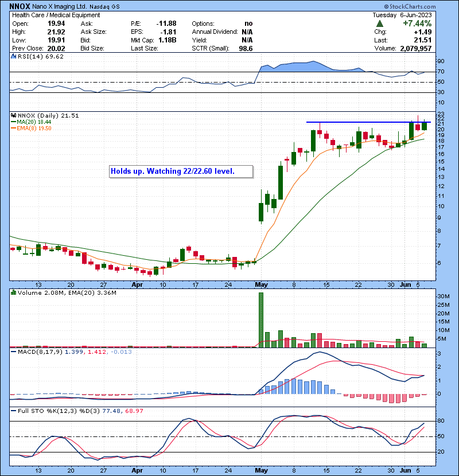Click the StockCharts.com watermark text
Screen dimensions: 459x476
click(410, 6)
